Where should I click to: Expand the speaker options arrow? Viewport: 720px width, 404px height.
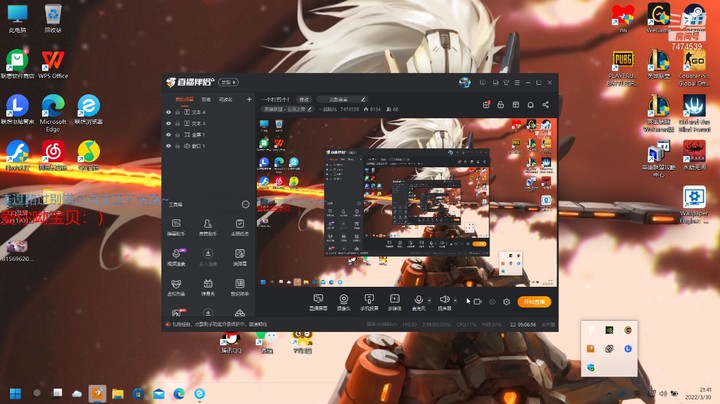(455, 300)
